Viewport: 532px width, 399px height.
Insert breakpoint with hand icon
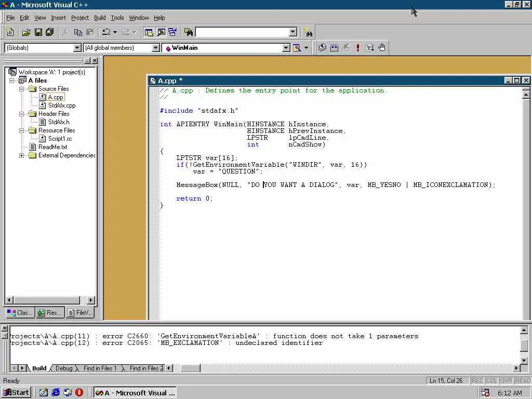tap(382, 48)
